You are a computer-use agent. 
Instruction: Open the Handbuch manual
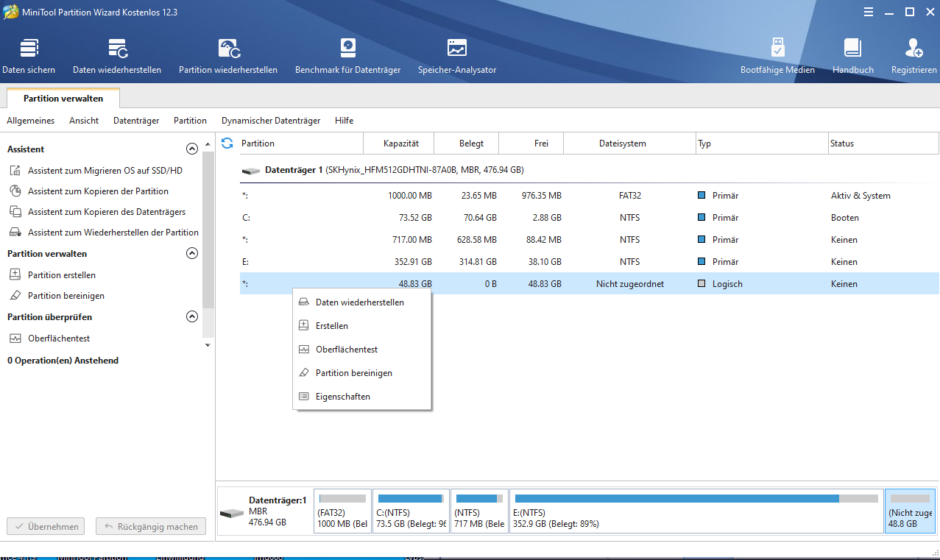(852, 57)
